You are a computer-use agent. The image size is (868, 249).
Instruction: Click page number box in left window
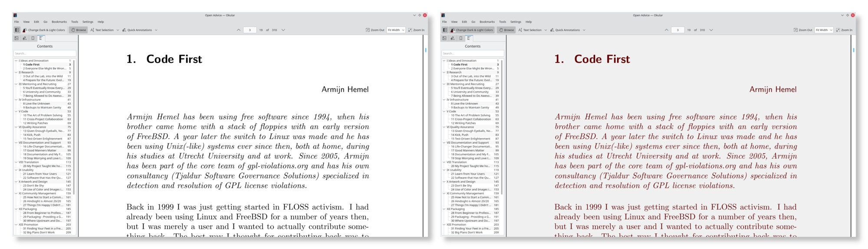click(x=250, y=30)
